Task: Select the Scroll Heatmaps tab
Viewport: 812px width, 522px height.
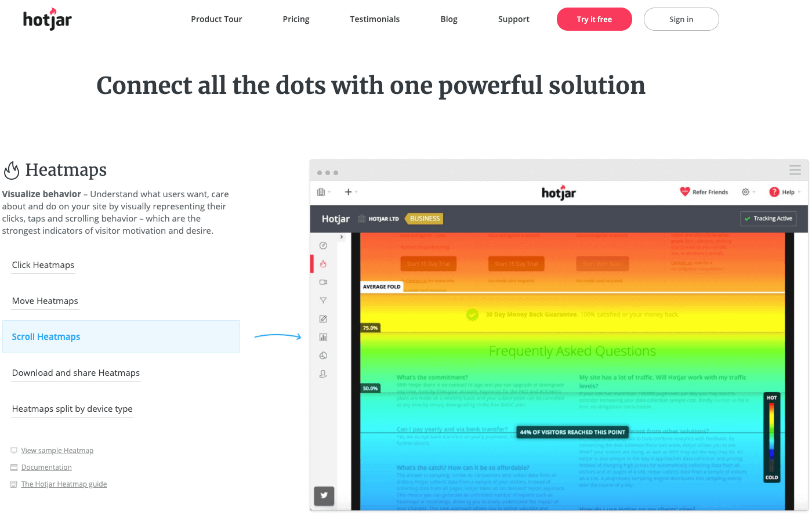Action: 121,336
